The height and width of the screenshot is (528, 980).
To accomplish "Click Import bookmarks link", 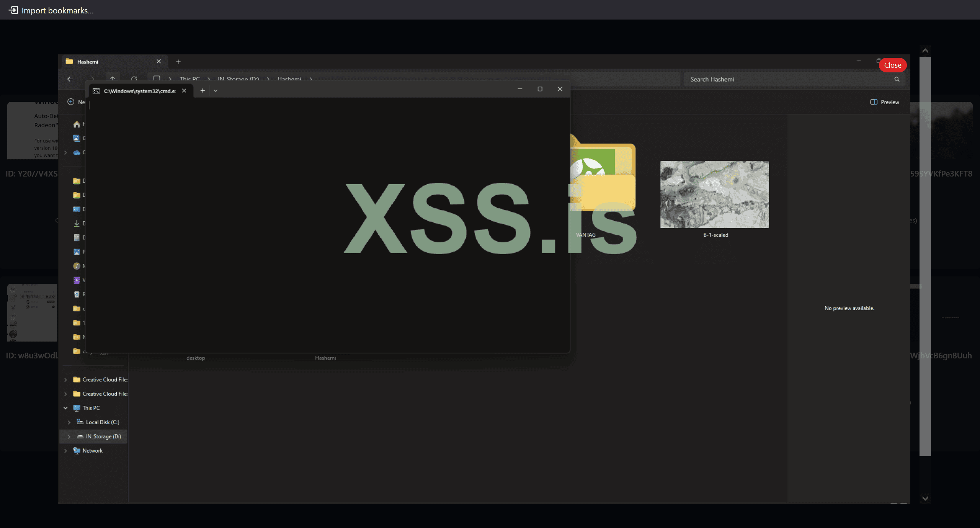I will (x=57, y=10).
